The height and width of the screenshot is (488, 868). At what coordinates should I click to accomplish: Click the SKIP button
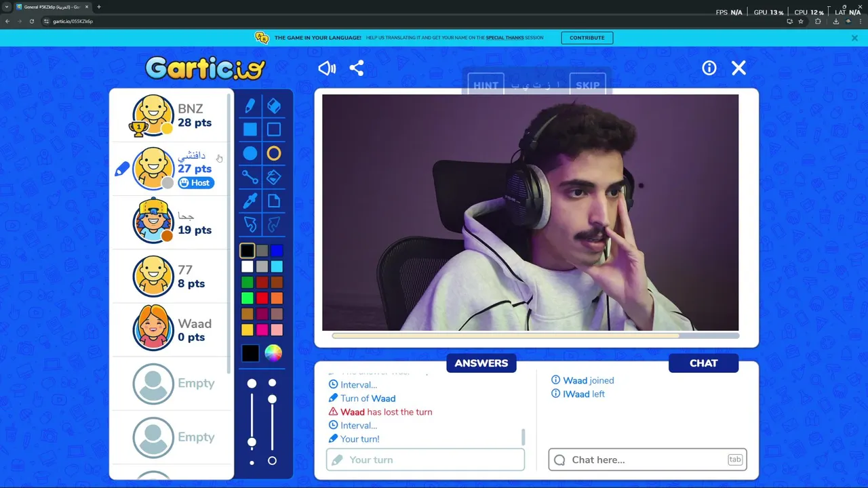click(x=587, y=85)
